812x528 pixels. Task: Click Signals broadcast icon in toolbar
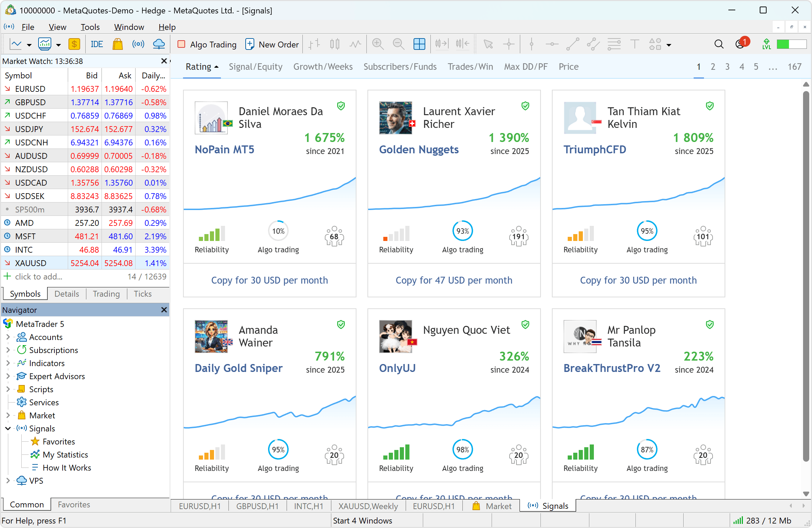tap(138, 44)
